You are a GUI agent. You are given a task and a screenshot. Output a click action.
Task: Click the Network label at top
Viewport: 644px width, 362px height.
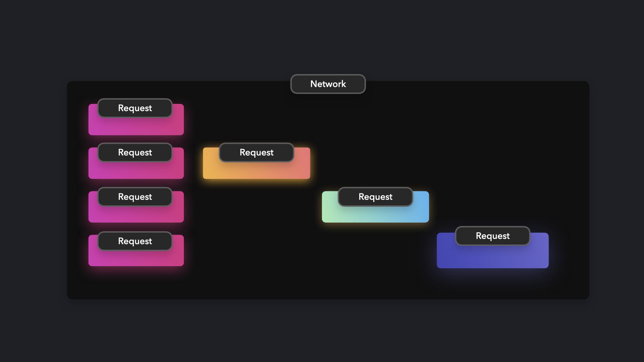pyautogui.click(x=328, y=84)
